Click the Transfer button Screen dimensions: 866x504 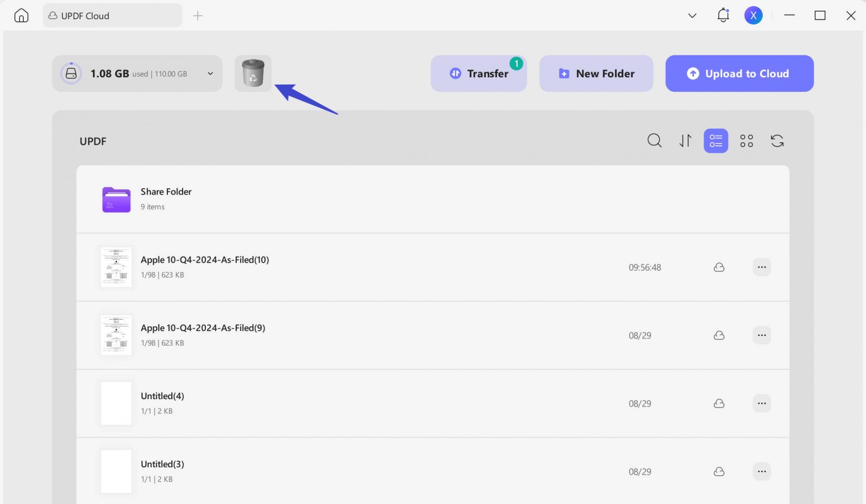(479, 73)
